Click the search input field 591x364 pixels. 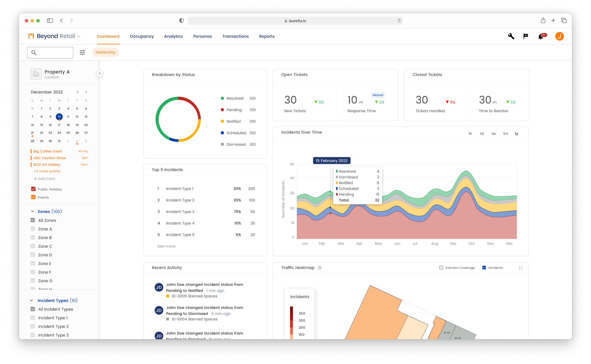(54, 53)
